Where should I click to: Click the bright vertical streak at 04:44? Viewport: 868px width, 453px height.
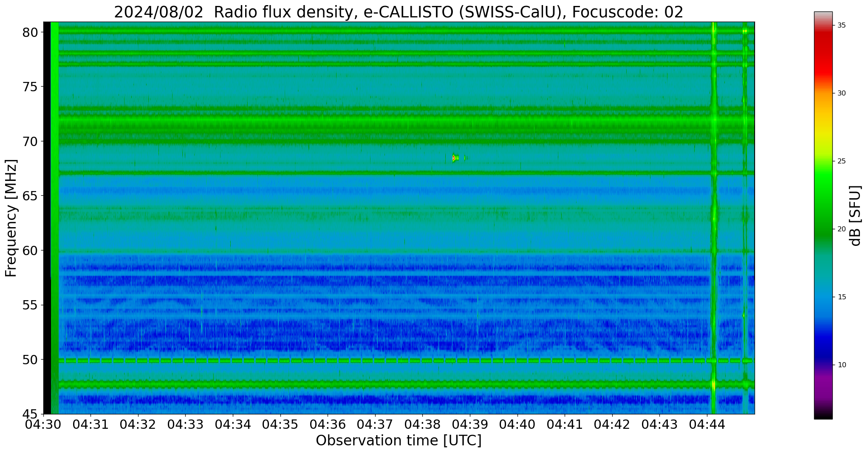pos(714,218)
